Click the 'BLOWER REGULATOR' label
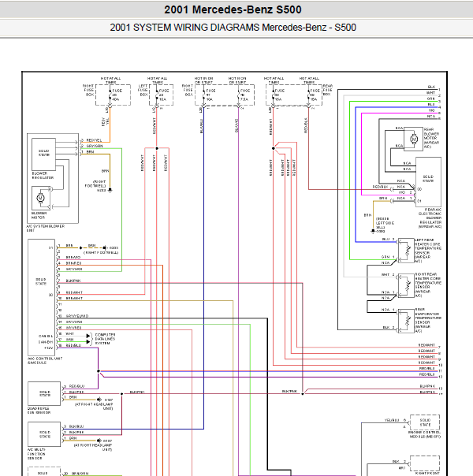This screenshot has width=473, height=476. [x=43, y=176]
